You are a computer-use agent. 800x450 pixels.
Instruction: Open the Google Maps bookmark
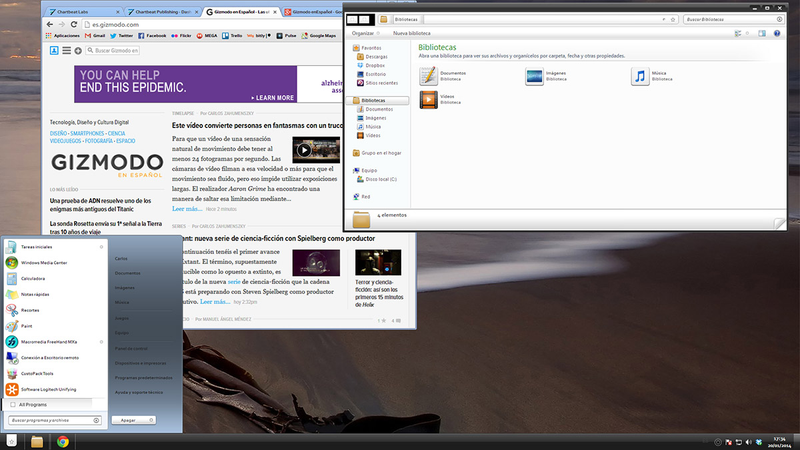319,36
